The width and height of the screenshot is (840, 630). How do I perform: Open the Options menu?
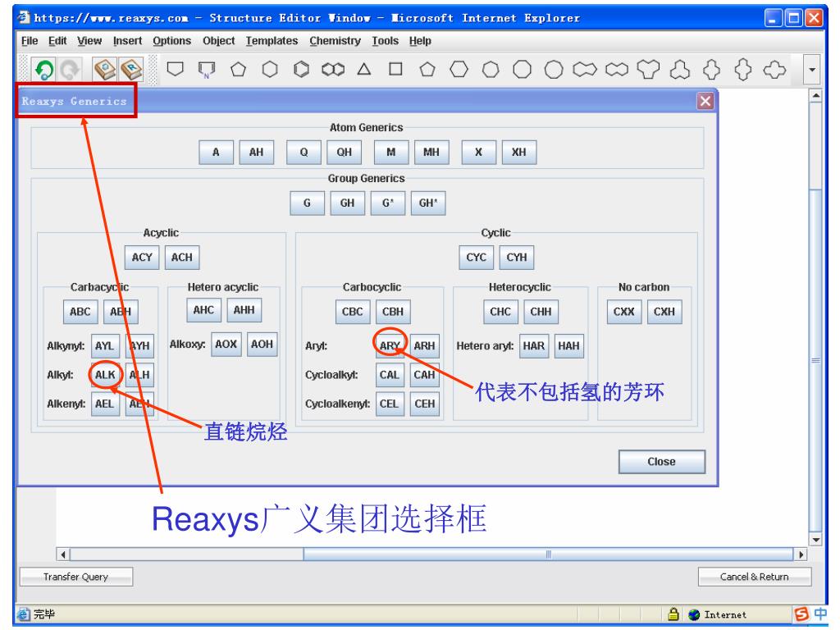click(x=172, y=41)
